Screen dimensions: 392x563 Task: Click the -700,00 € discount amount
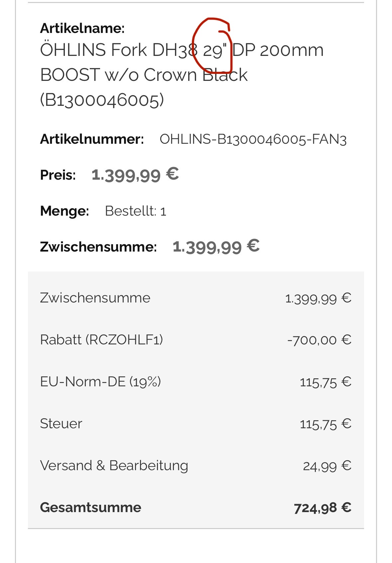click(x=319, y=340)
